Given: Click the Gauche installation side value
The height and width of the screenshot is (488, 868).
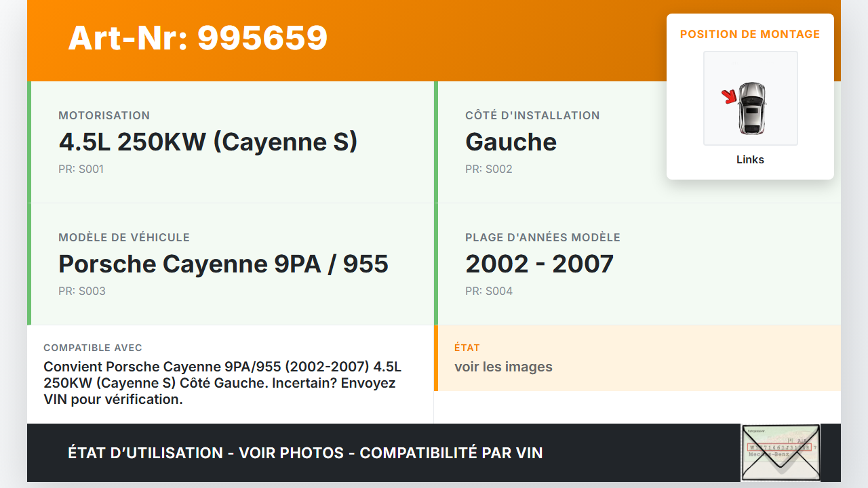Looking at the screenshot, I should (511, 142).
